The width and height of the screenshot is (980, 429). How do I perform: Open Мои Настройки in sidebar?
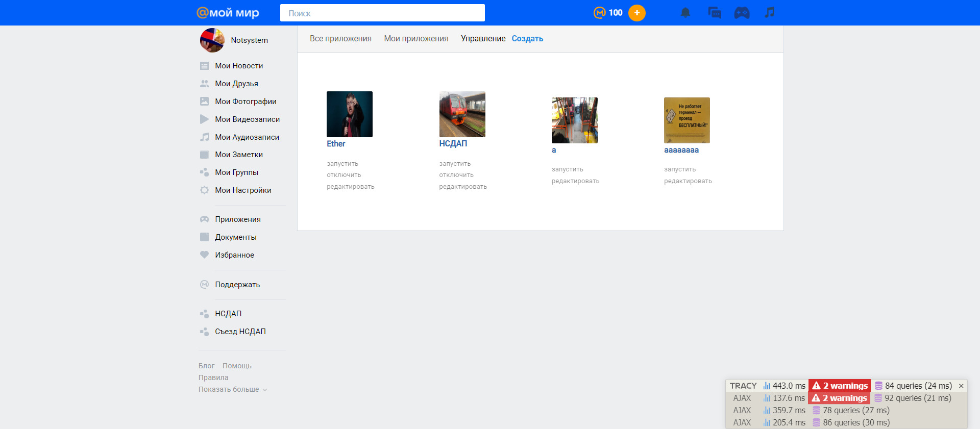pos(242,190)
